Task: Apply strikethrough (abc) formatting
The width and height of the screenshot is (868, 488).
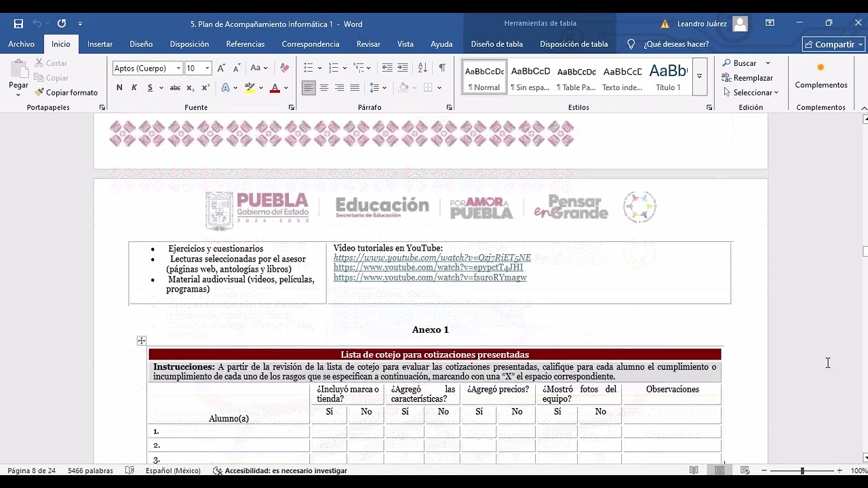Action: 175,87
